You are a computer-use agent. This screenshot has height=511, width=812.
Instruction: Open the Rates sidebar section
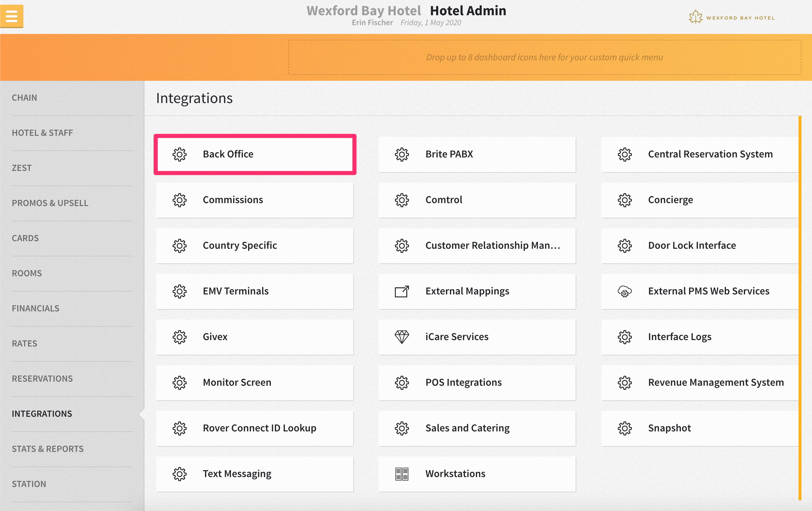point(24,343)
